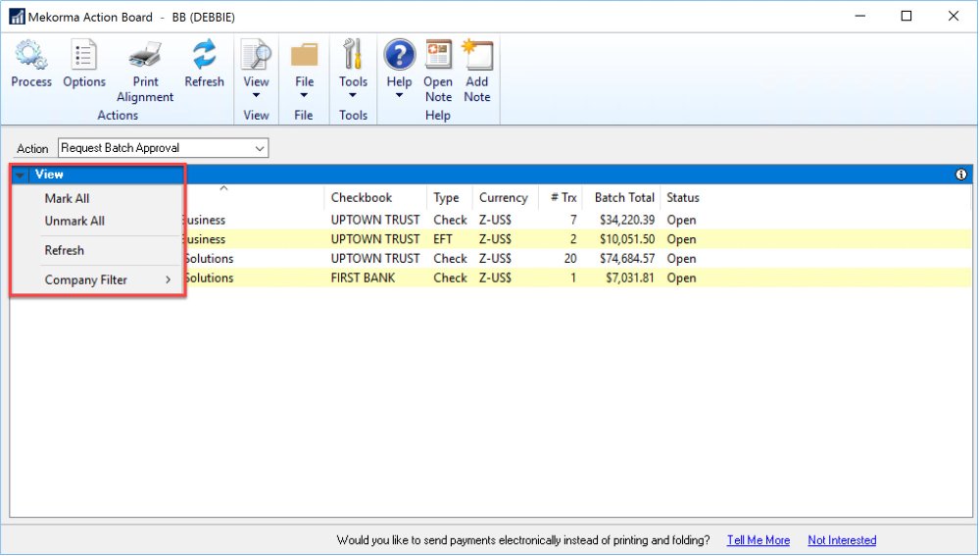Choose Refresh from View dropdown menu
The height and width of the screenshot is (556, 980).
coord(64,250)
